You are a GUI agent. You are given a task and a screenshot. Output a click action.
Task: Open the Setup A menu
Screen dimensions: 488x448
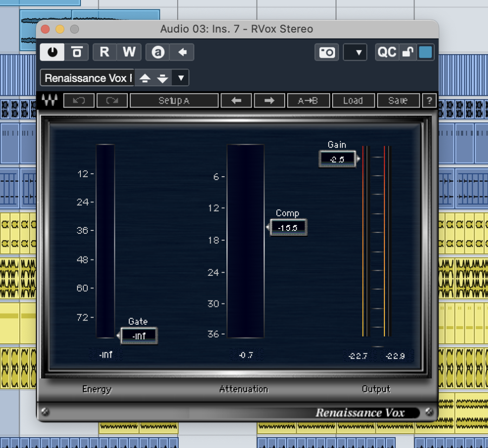(x=174, y=101)
